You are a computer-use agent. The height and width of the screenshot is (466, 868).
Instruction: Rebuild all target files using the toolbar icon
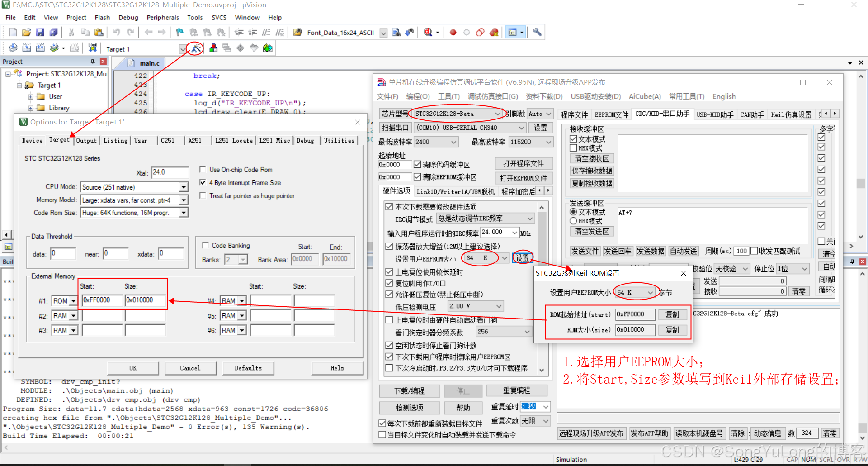click(x=40, y=48)
